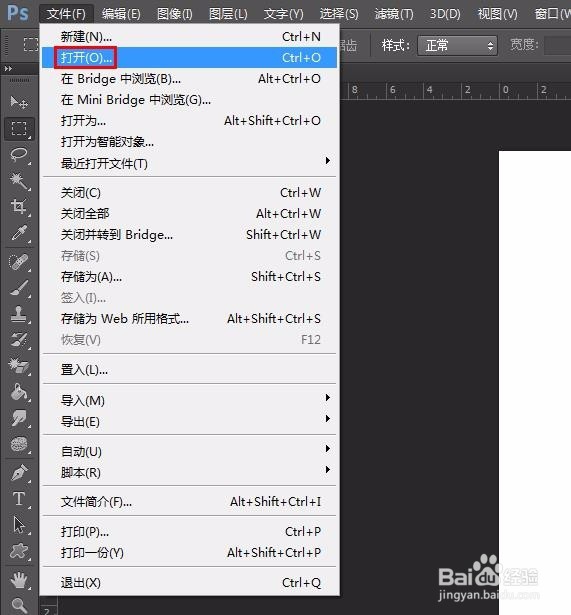Choose 关闭全部 menu item
Screen dimensions: 571x615
pyautogui.click(x=190, y=214)
